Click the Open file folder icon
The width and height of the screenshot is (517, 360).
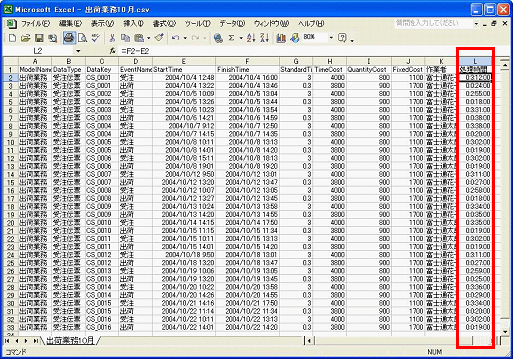click(25, 38)
